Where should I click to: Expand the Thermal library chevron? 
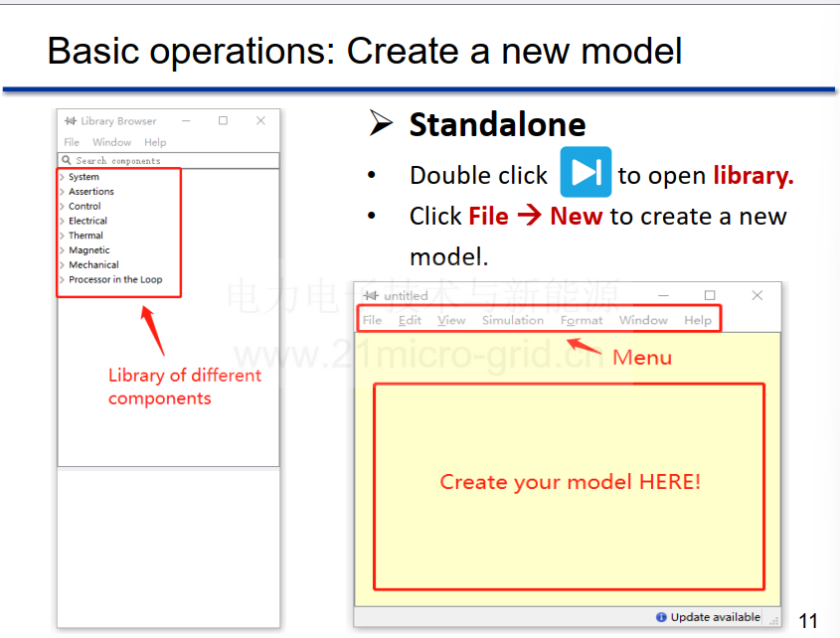click(x=63, y=236)
